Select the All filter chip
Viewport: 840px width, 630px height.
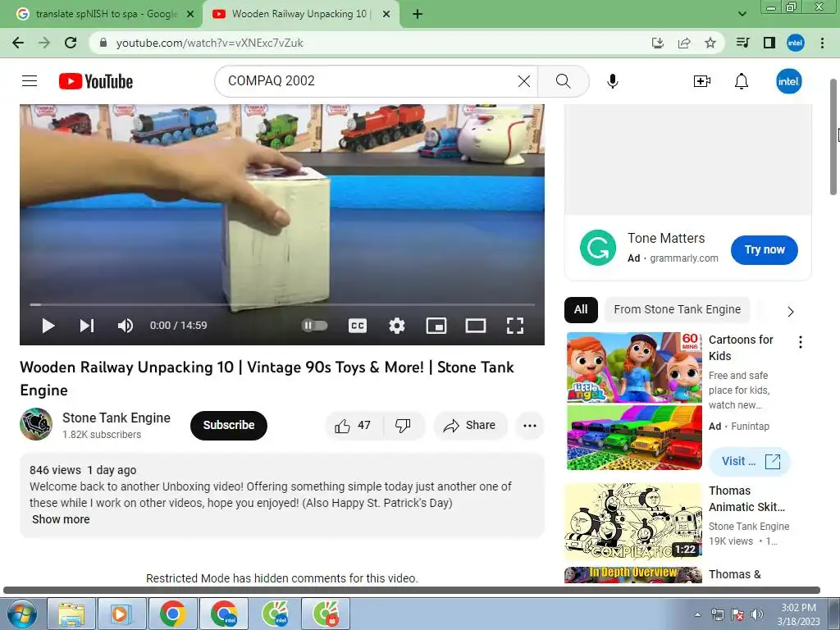point(581,309)
